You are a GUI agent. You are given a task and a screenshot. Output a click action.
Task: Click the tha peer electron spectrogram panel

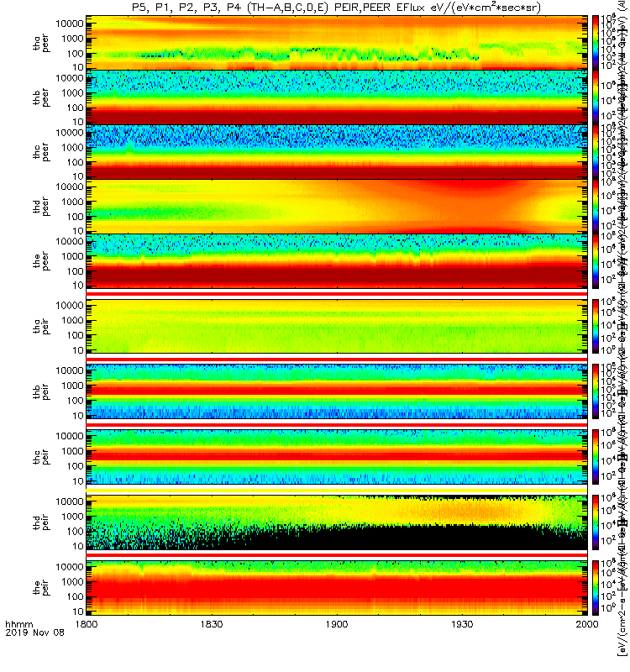pyautogui.click(x=337, y=43)
